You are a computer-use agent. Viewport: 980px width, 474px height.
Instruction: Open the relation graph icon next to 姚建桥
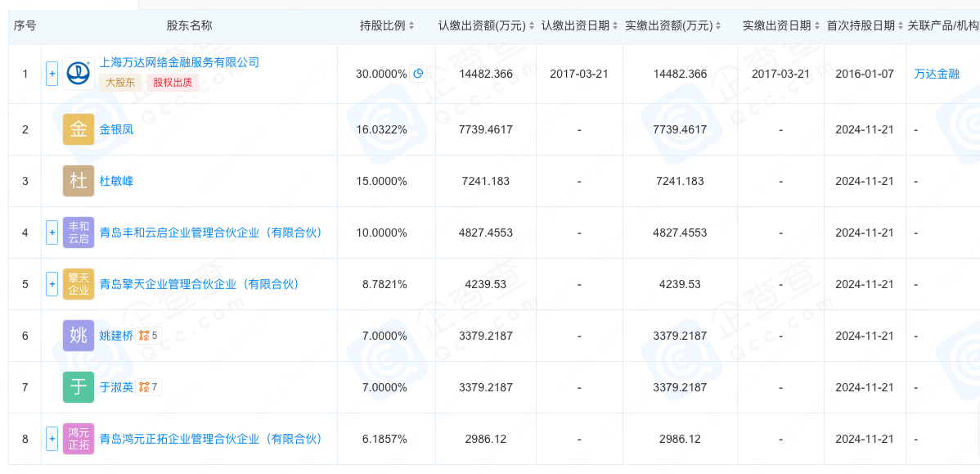148,336
